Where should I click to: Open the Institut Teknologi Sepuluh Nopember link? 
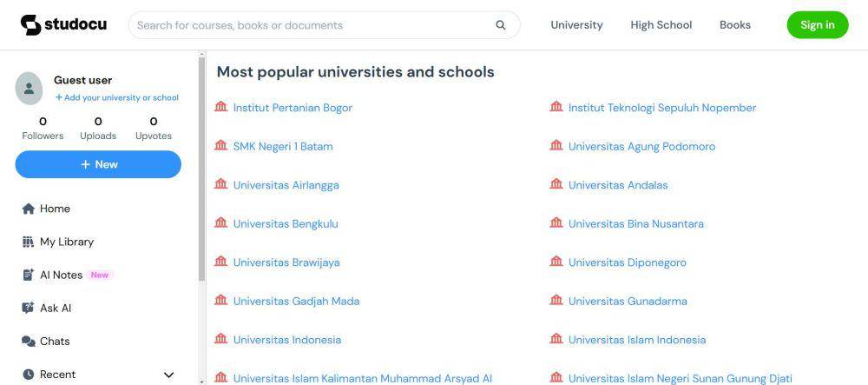click(x=662, y=108)
